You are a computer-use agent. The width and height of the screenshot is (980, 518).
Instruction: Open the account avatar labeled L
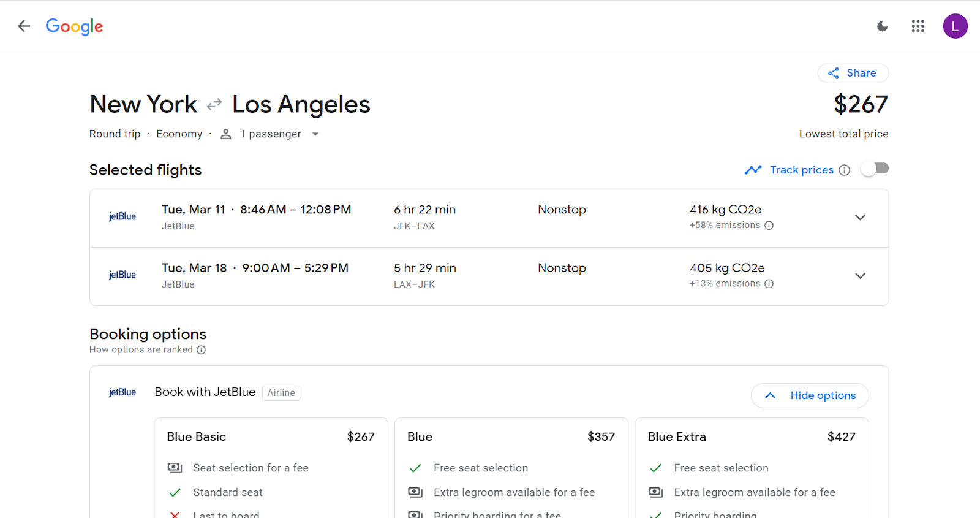click(x=955, y=26)
